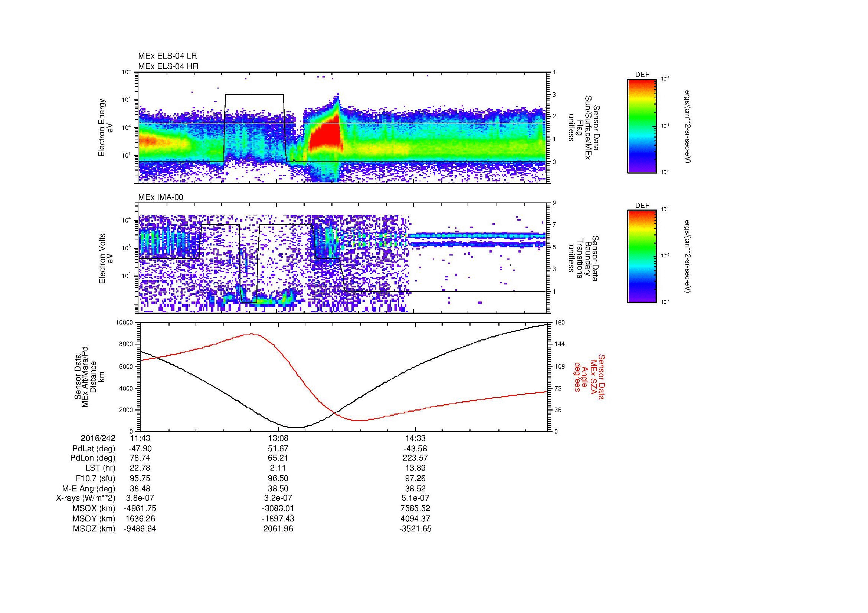The image size is (868, 613).
Task: Click the PdLon value '78.74'
Action: tap(140, 458)
